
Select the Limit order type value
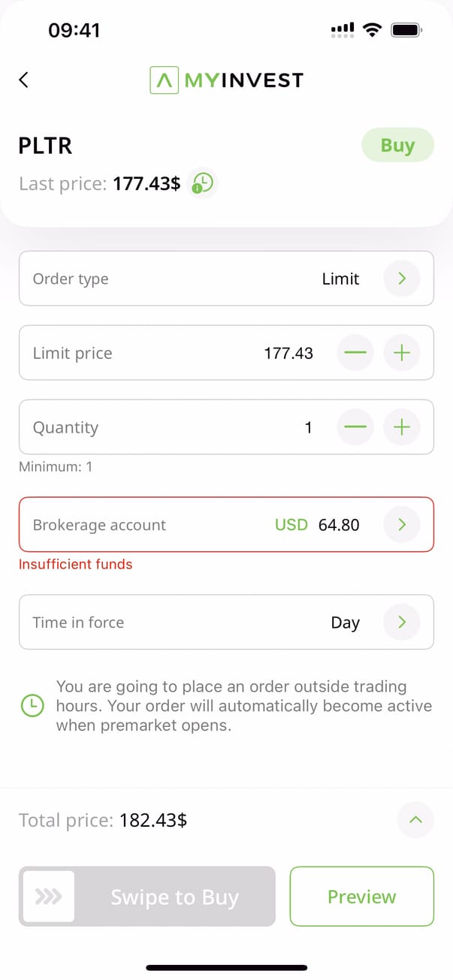340,279
